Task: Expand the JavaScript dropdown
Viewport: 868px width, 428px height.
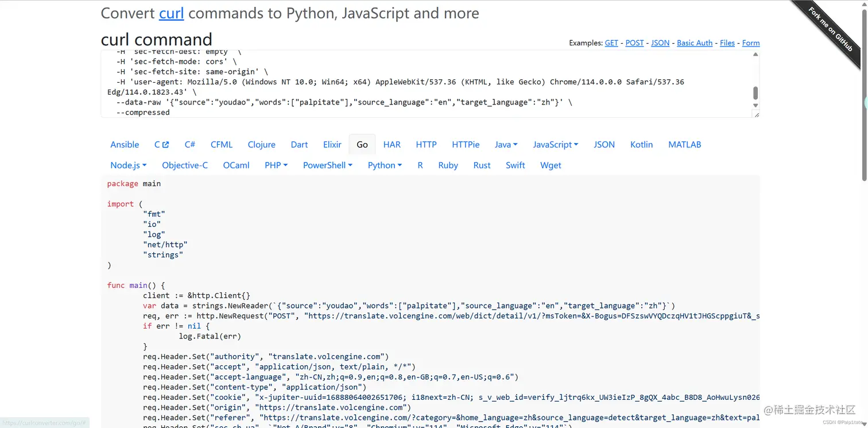Action: pyautogui.click(x=556, y=145)
